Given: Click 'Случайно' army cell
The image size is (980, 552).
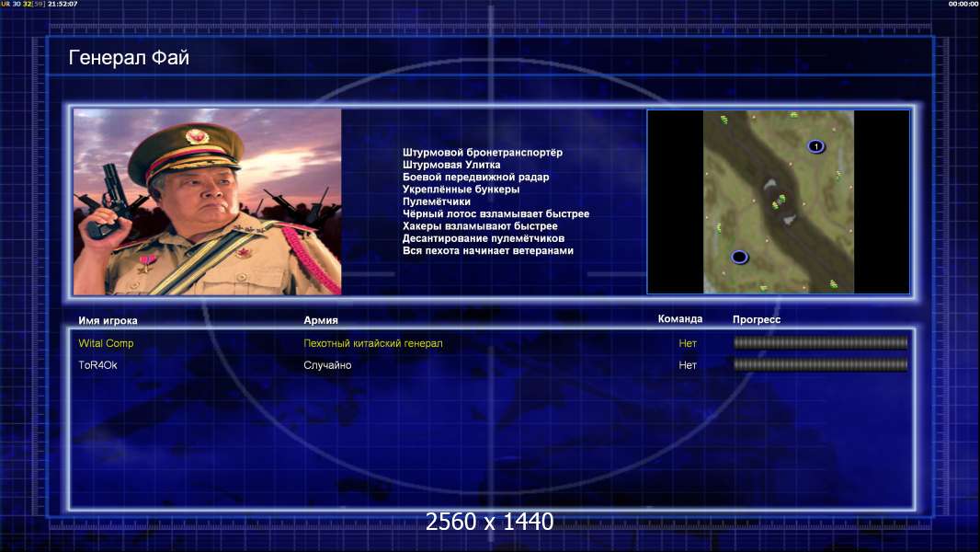Looking at the screenshot, I should pos(327,365).
